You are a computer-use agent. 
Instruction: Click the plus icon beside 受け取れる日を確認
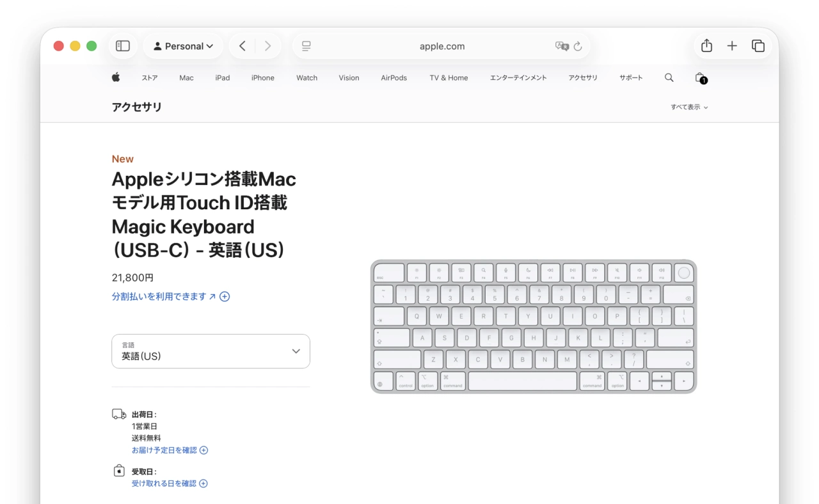point(203,484)
